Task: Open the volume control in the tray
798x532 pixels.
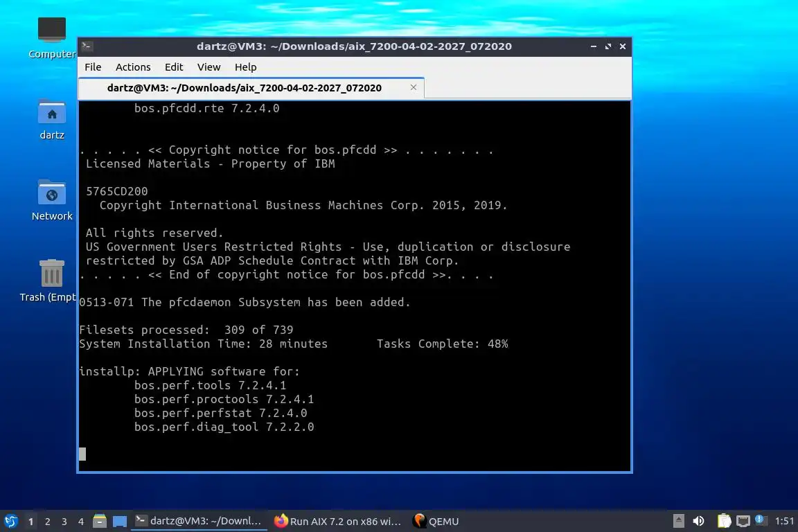Action: click(699, 521)
